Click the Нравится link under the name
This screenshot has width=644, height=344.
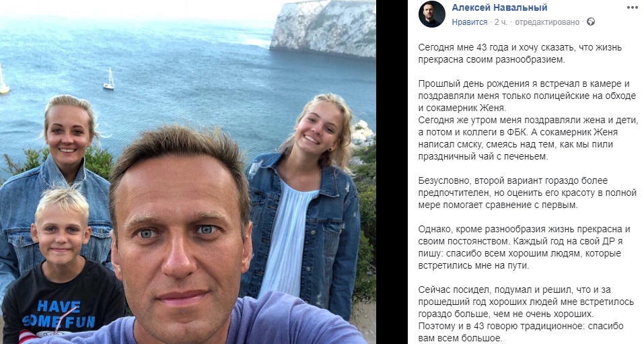(470, 22)
